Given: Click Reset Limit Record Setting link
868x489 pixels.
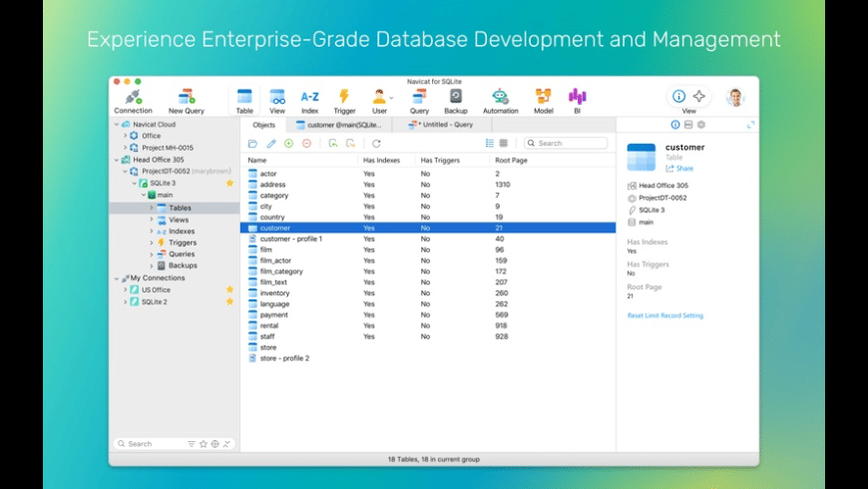Looking at the screenshot, I should [664, 315].
